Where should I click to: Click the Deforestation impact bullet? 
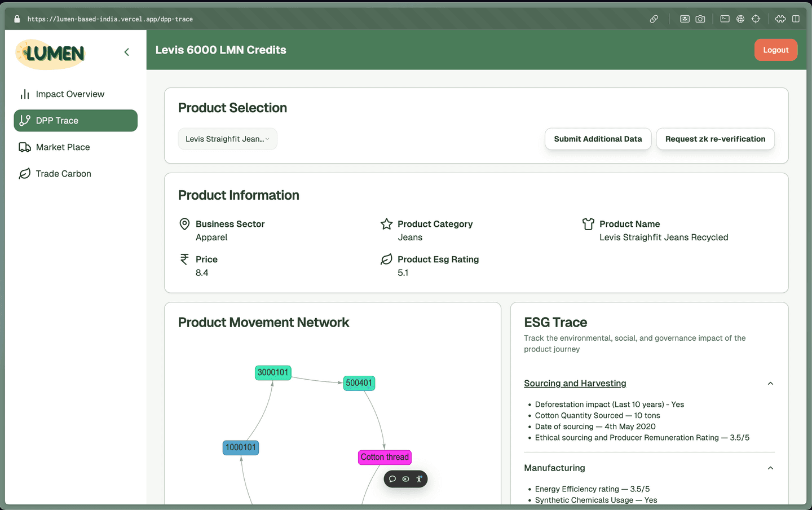(609, 405)
